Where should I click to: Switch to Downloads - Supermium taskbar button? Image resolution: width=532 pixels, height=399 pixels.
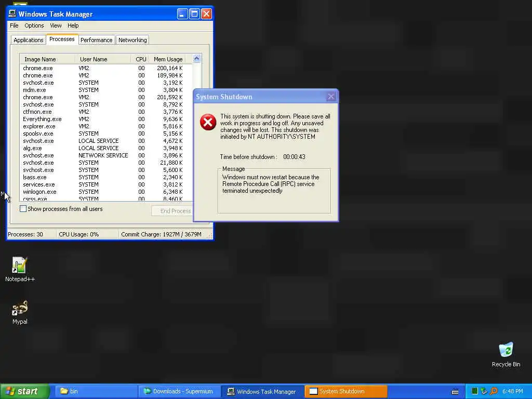[x=180, y=392]
